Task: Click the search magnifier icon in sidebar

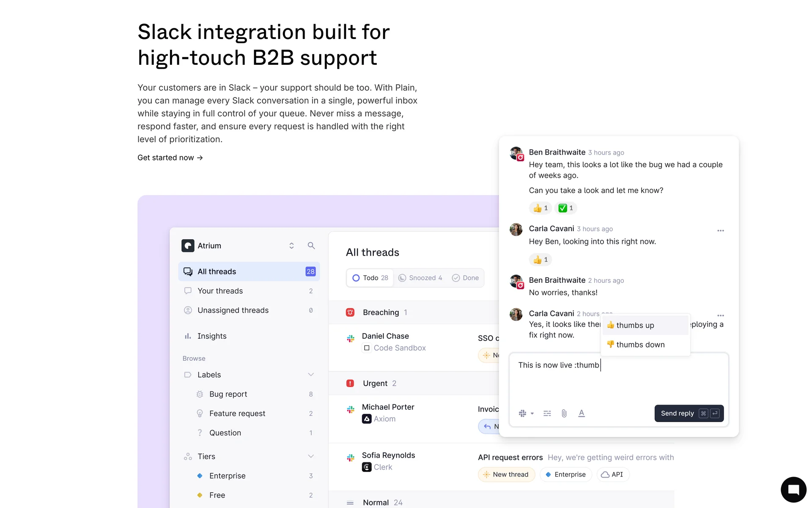Action: coord(311,246)
